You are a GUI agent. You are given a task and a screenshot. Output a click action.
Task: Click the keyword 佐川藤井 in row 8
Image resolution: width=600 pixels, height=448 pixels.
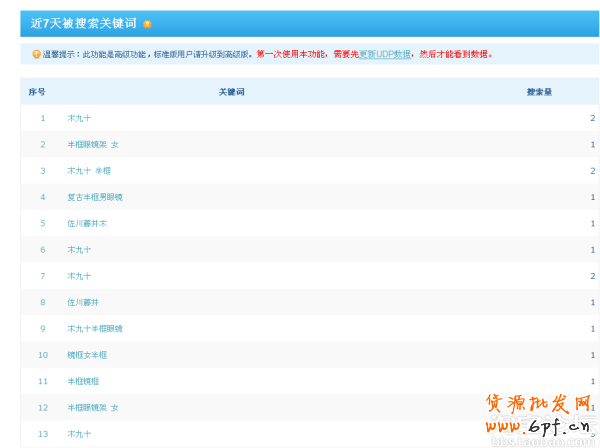(83, 302)
